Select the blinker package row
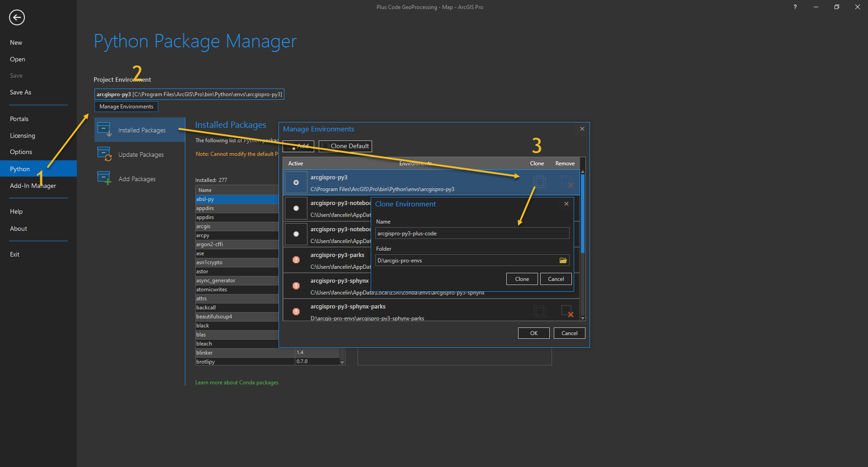This screenshot has width=868, height=467. [267, 353]
